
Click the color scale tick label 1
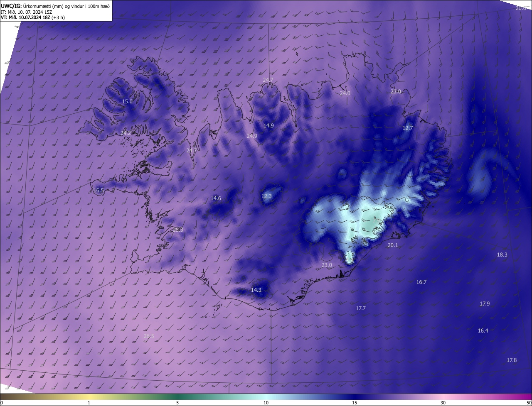89,403
